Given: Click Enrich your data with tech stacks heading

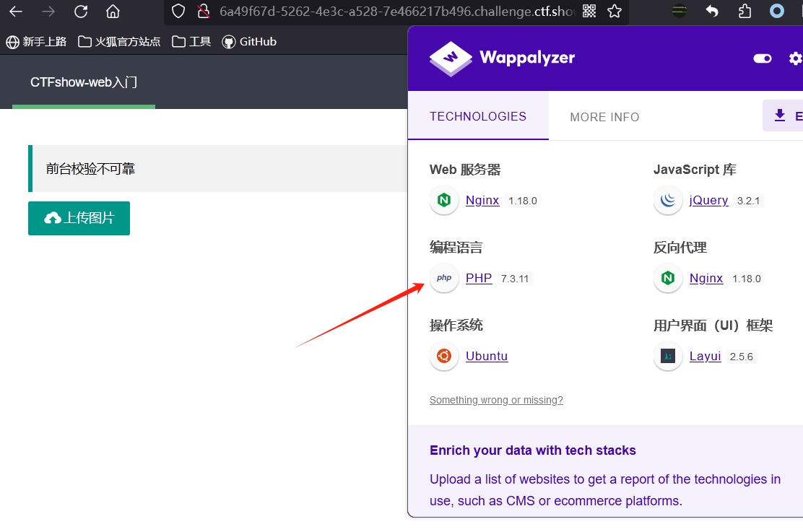Looking at the screenshot, I should point(533,450).
